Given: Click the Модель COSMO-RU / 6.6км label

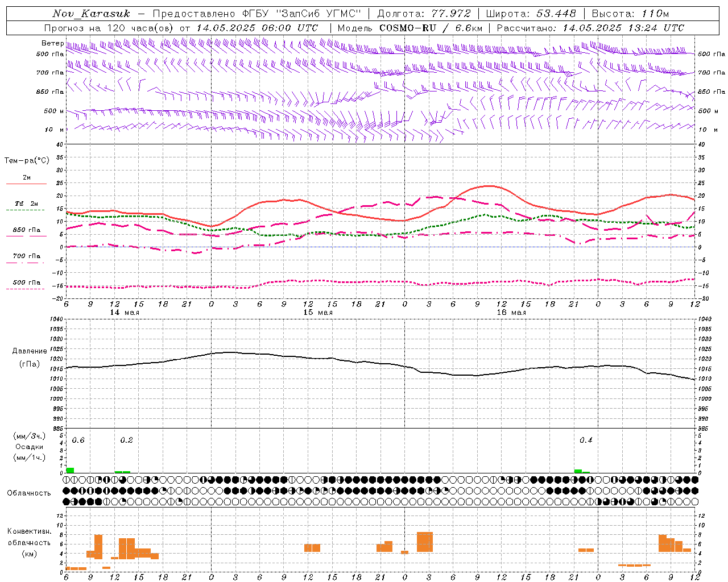Looking at the screenshot, I should [x=409, y=28].
